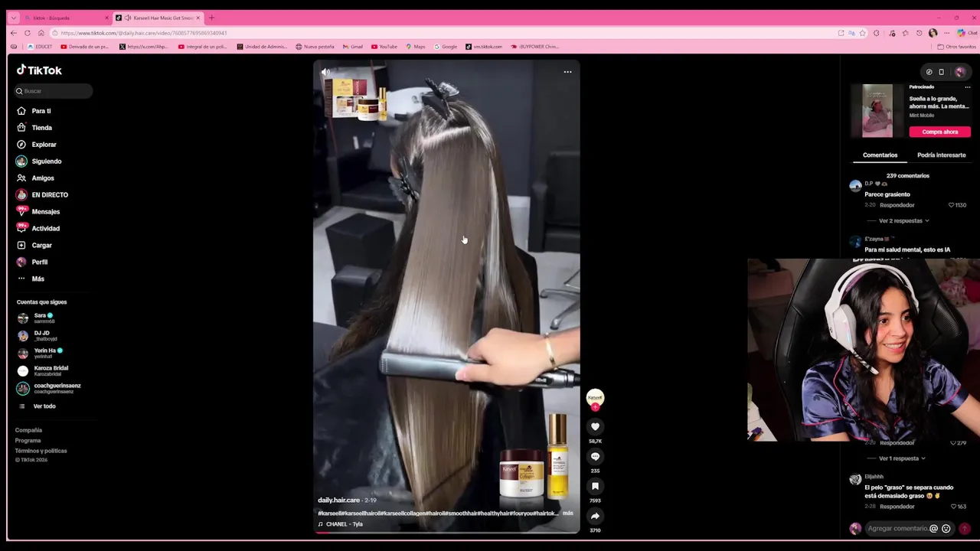980x551 pixels.
Task: Expand the hashtag caption with más
Action: [x=568, y=514]
